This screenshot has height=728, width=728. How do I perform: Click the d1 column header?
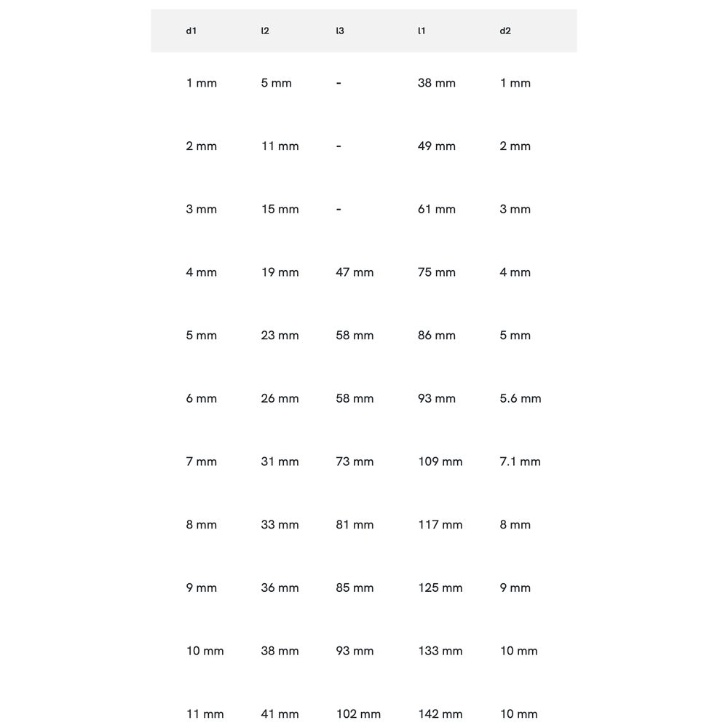pyautogui.click(x=191, y=31)
